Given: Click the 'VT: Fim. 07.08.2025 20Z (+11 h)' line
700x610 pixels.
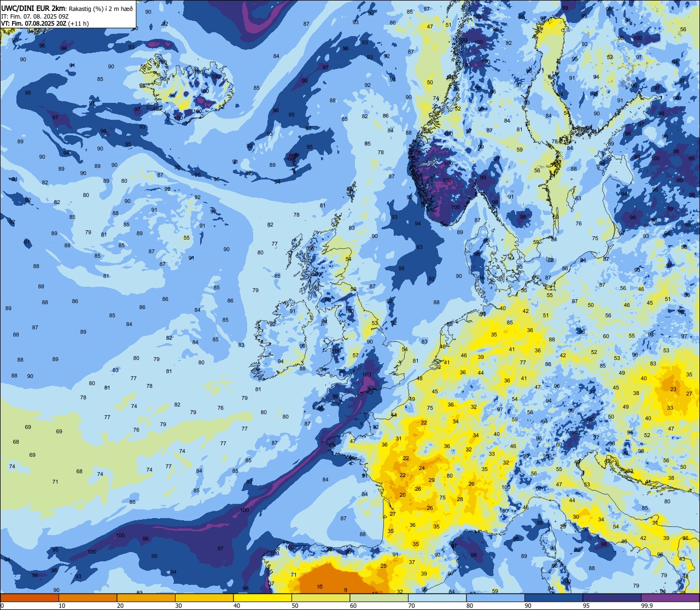Looking at the screenshot, I should tap(45, 23).
